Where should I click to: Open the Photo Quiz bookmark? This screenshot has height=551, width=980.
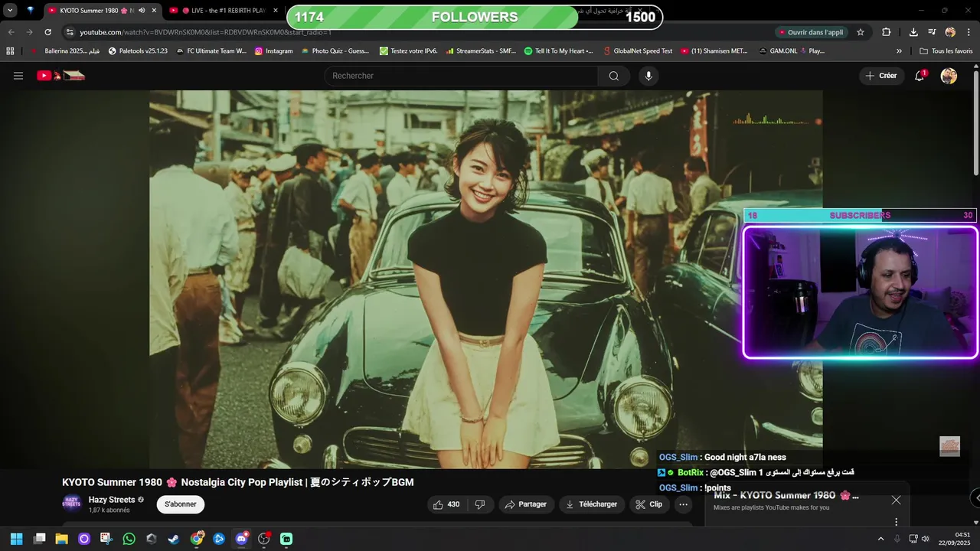[335, 51]
